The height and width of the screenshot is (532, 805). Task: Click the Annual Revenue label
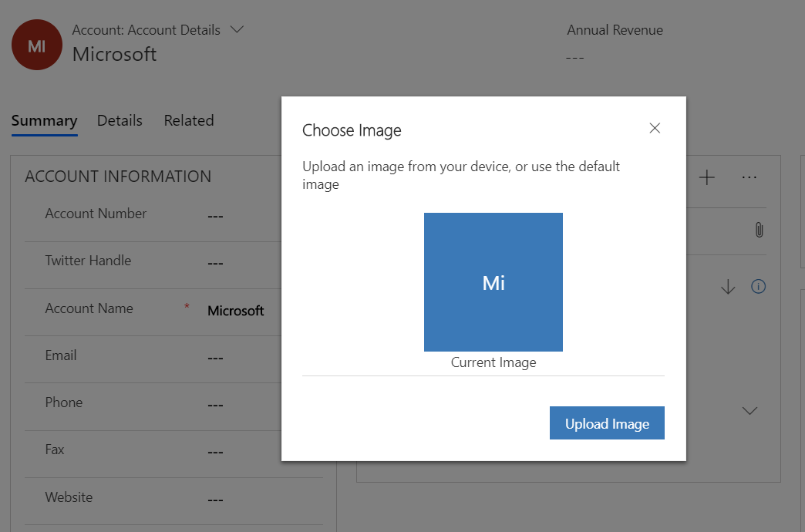(x=615, y=30)
